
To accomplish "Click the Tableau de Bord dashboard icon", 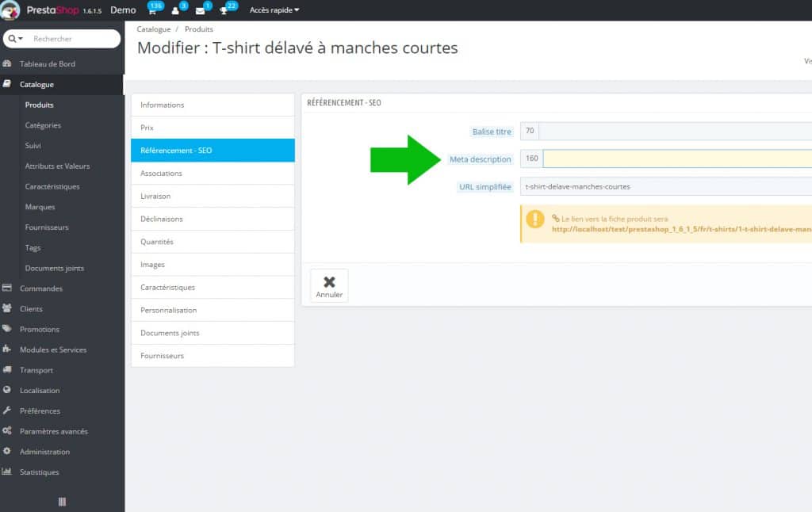I will pos(6,63).
